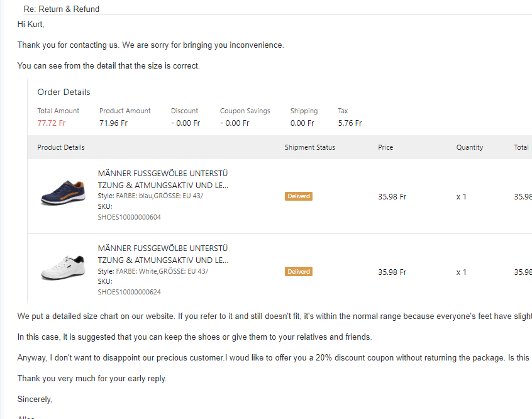Click the Deliverd badge for blue shoes
This screenshot has width=532, height=419.
299,196
